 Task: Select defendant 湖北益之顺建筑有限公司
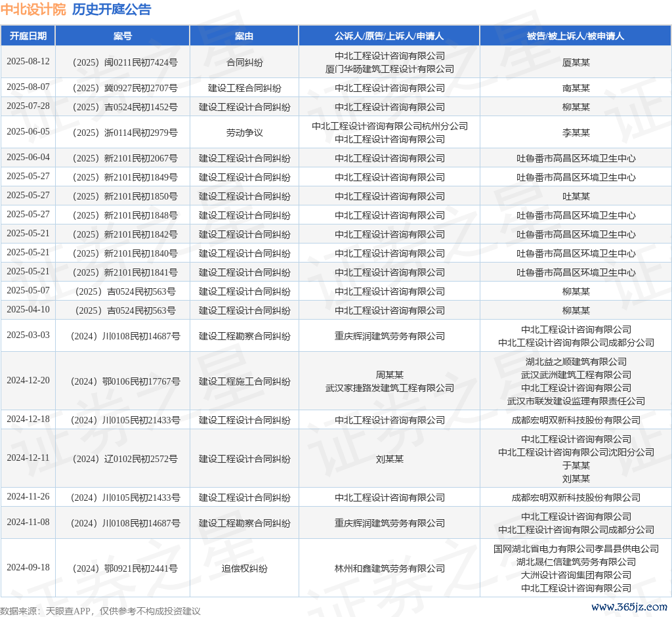pyautogui.click(x=576, y=362)
